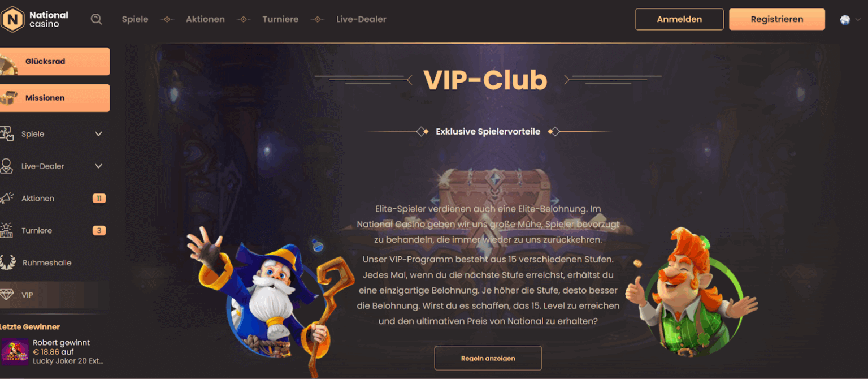Click the Registrieren button
The height and width of the screenshot is (379, 868).
[777, 19]
